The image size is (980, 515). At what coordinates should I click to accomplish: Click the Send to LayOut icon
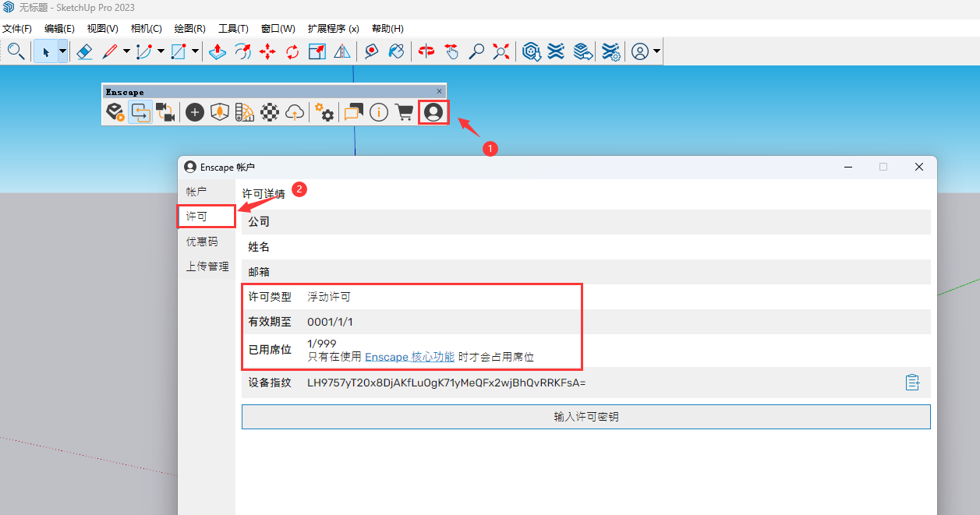pos(582,52)
